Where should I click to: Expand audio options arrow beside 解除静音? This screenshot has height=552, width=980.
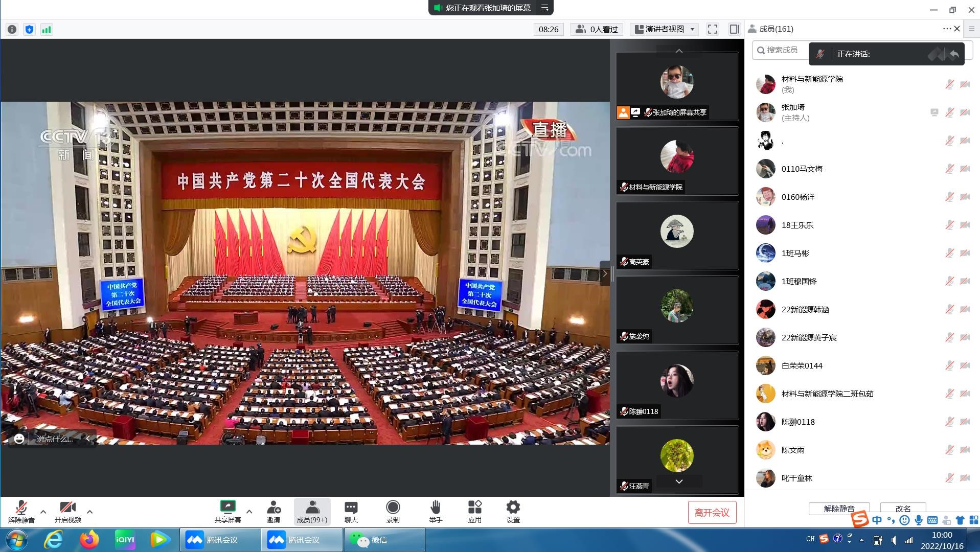pos(43,511)
